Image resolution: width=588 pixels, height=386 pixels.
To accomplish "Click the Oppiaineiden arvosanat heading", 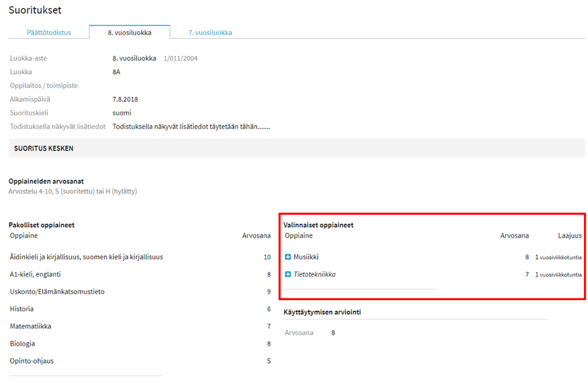I will (46, 181).
